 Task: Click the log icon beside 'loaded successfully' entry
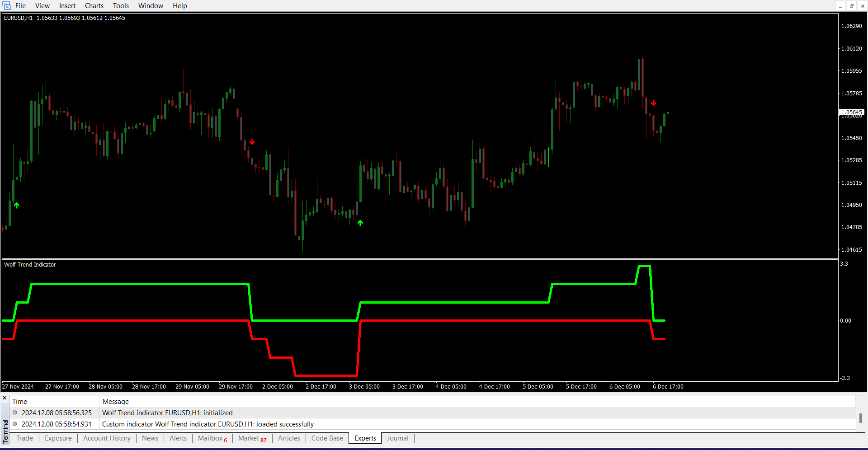click(x=15, y=424)
